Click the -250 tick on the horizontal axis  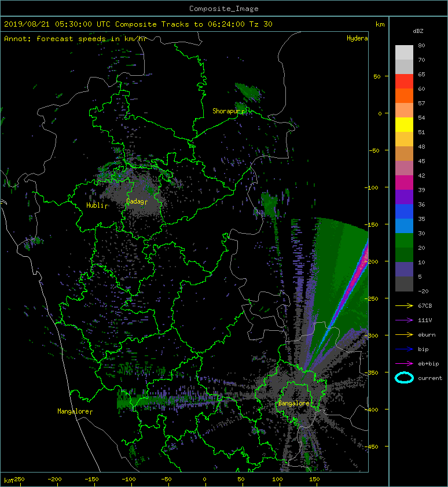click(18, 479)
